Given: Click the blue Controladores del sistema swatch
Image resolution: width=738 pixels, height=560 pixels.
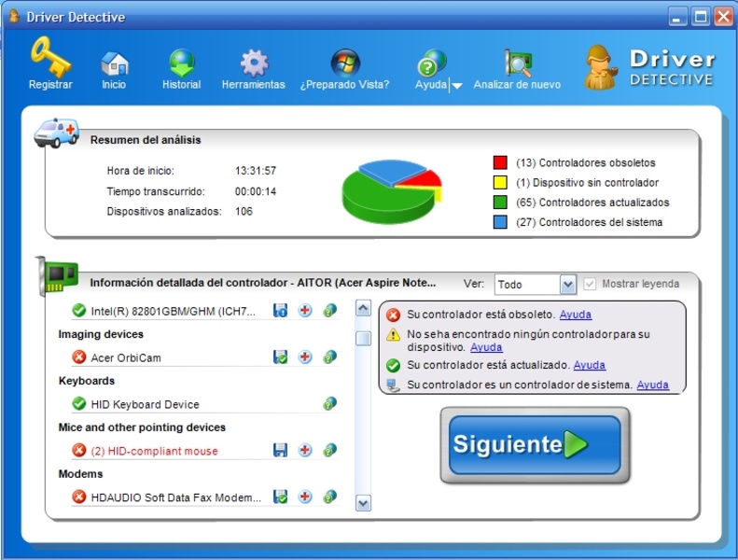Looking at the screenshot, I should point(500,222).
